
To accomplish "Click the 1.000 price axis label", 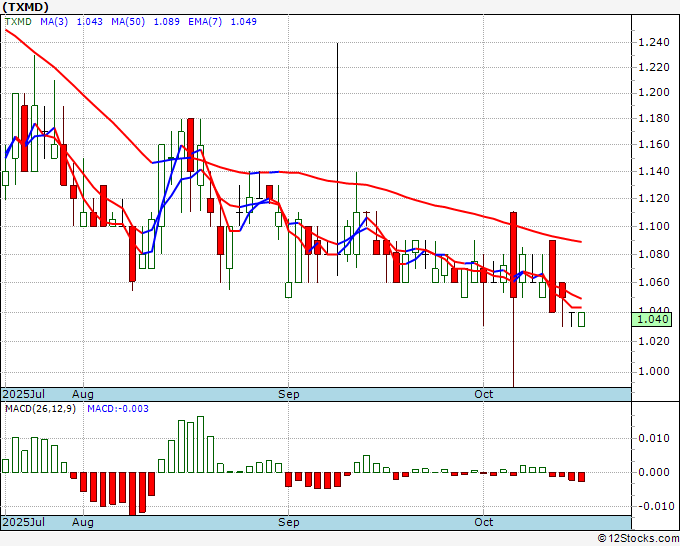I will click(x=654, y=372).
